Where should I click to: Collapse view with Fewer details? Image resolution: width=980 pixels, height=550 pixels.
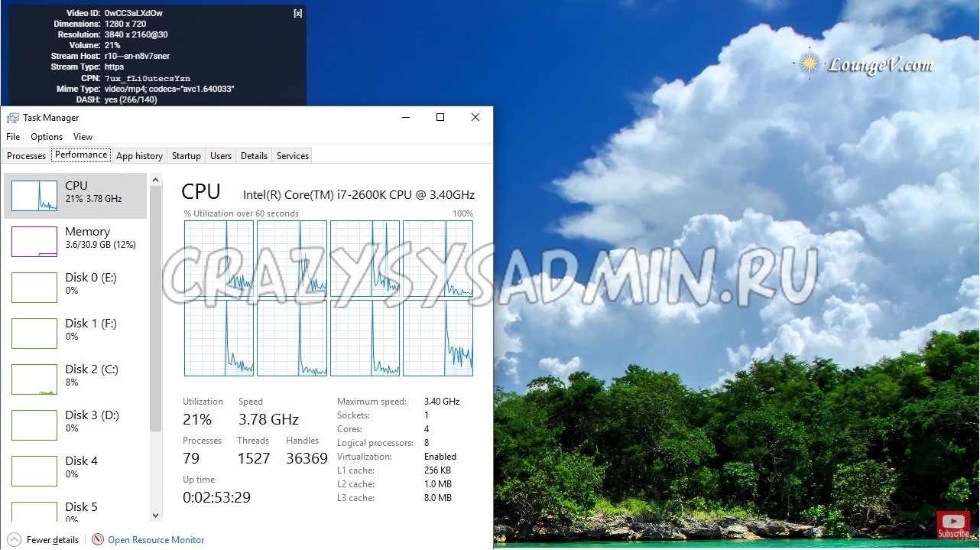click(44, 540)
